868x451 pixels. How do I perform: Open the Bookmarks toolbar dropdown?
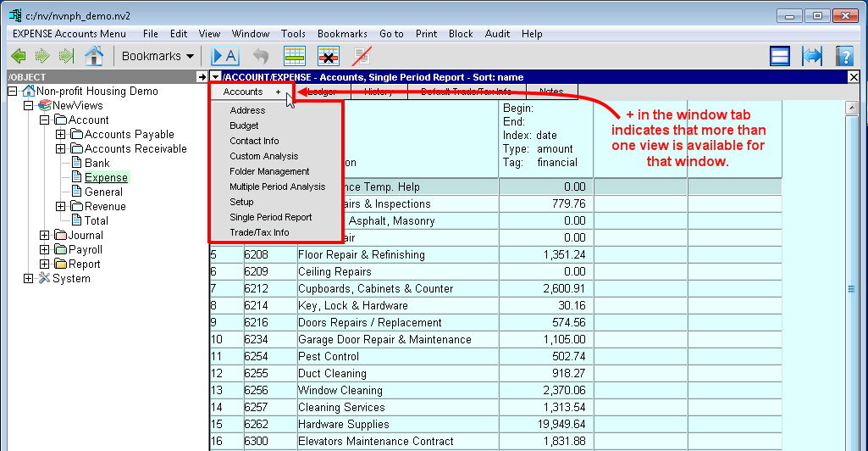(x=158, y=56)
